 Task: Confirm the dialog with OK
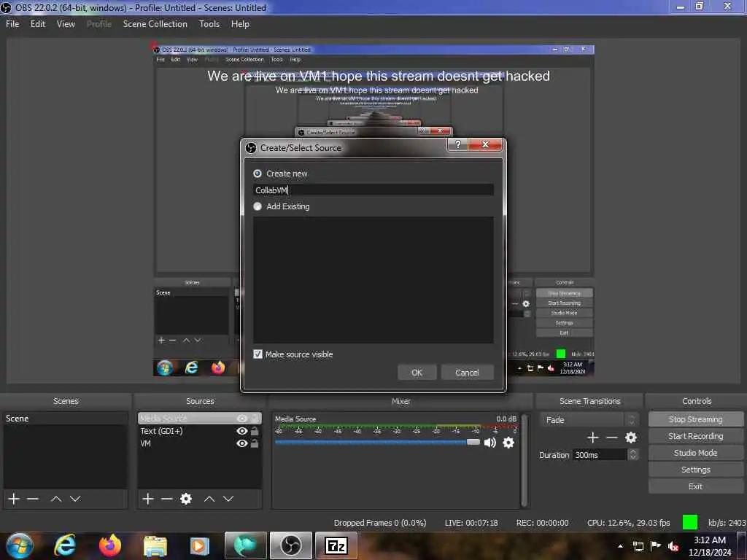pyautogui.click(x=417, y=373)
